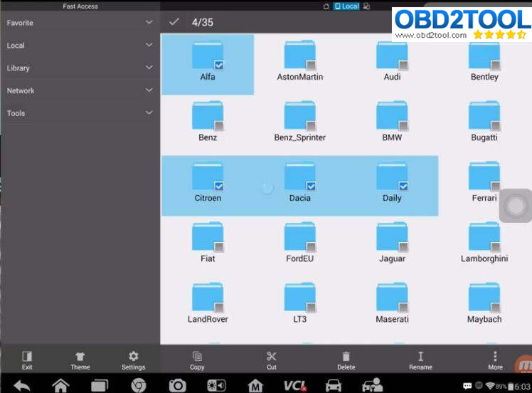The height and width of the screenshot is (393, 532).
Task: Expand the Favorite section chevron
Action: [x=149, y=22]
